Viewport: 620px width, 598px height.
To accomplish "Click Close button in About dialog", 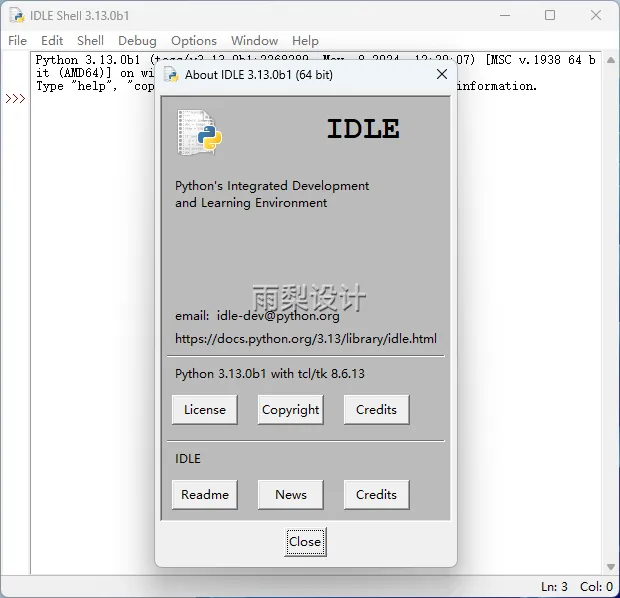I will (x=305, y=541).
